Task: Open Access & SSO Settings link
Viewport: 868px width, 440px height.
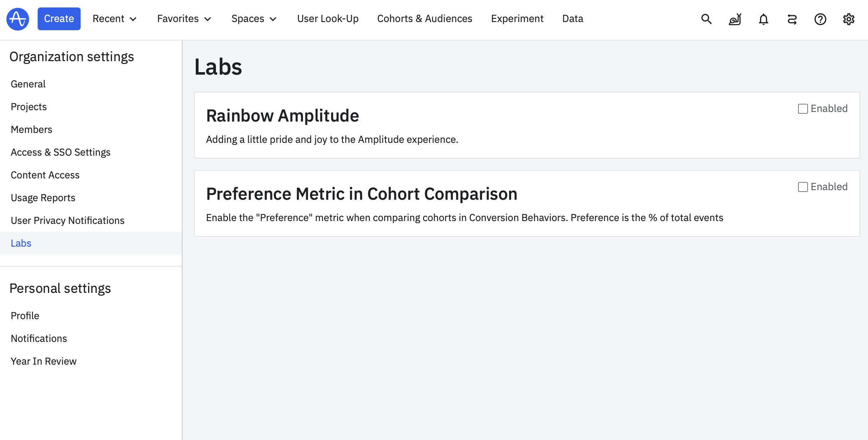Action: click(x=60, y=152)
